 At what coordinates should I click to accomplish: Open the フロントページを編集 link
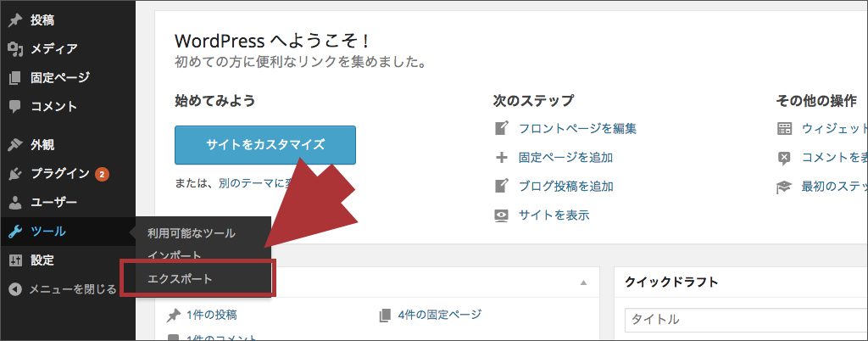pos(577,129)
